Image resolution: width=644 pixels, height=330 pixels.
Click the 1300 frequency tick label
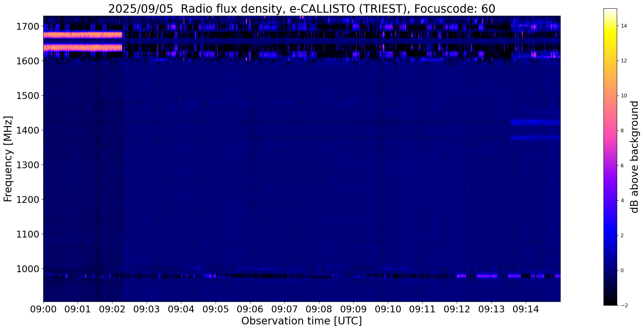(28, 165)
